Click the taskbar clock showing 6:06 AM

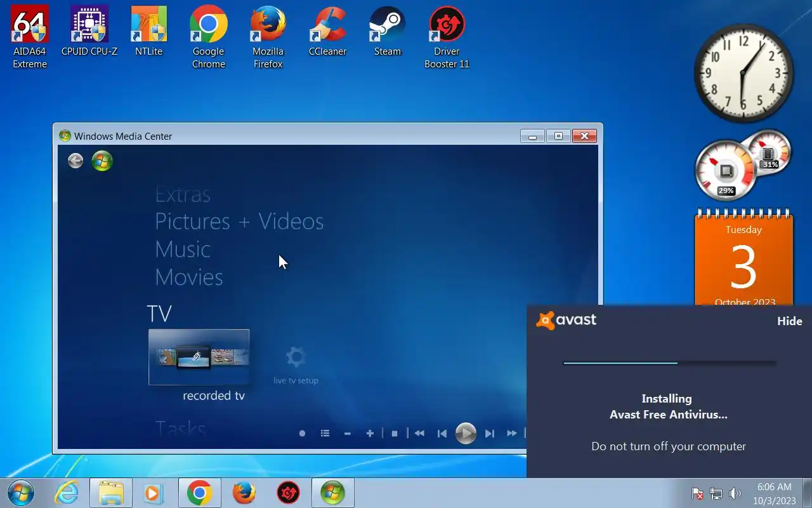point(774,493)
